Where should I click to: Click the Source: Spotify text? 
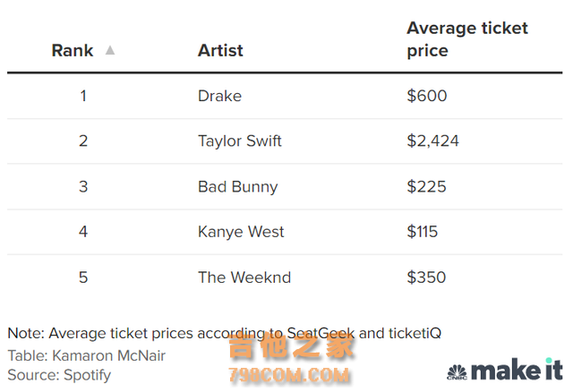pos(59,375)
